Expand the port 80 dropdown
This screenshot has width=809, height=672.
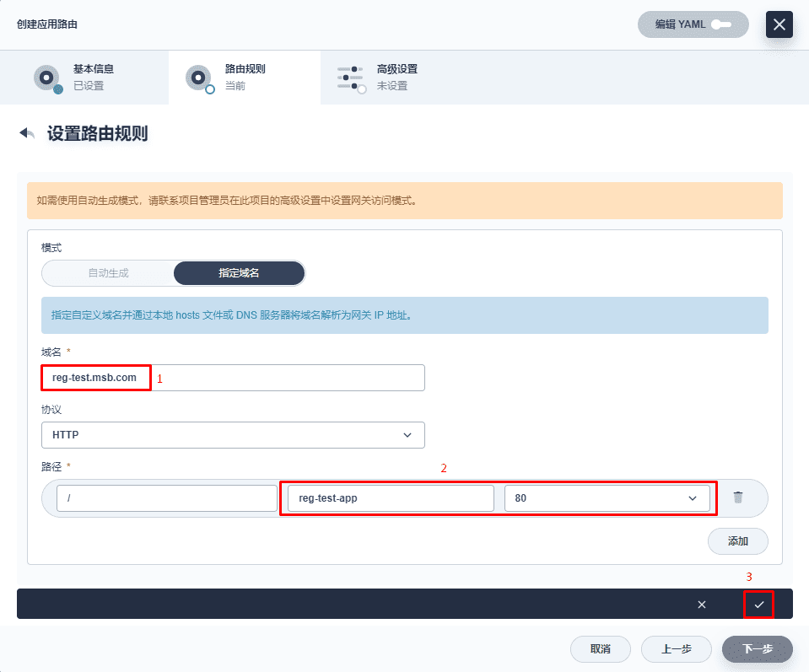coord(607,498)
